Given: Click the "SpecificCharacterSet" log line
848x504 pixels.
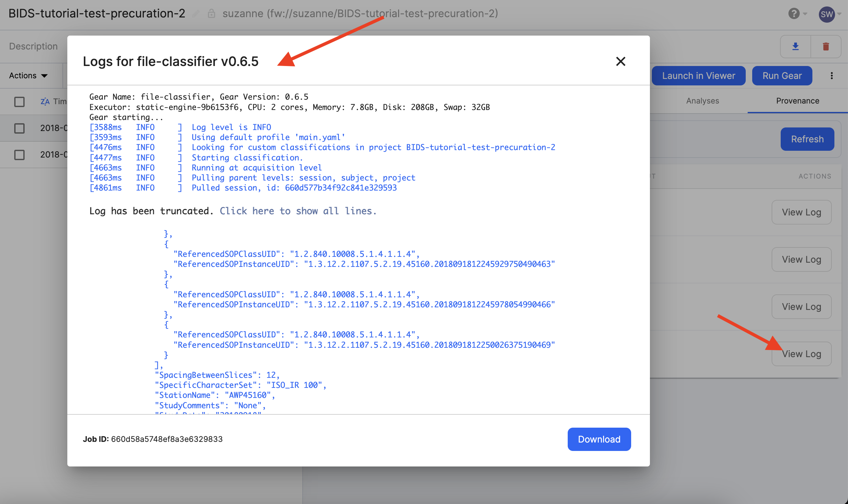Looking at the screenshot, I should point(240,385).
